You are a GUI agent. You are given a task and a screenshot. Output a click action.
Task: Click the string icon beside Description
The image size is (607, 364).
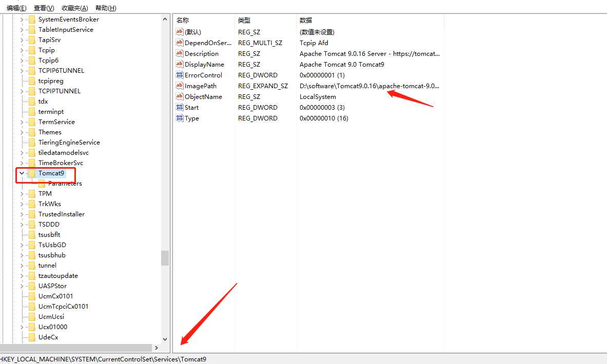(180, 53)
